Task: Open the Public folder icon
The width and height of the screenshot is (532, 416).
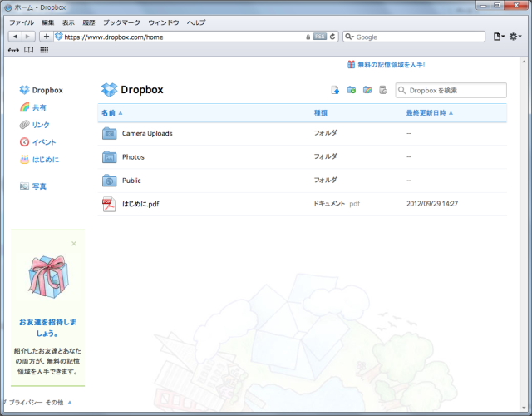Action: (x=109, y=181)
